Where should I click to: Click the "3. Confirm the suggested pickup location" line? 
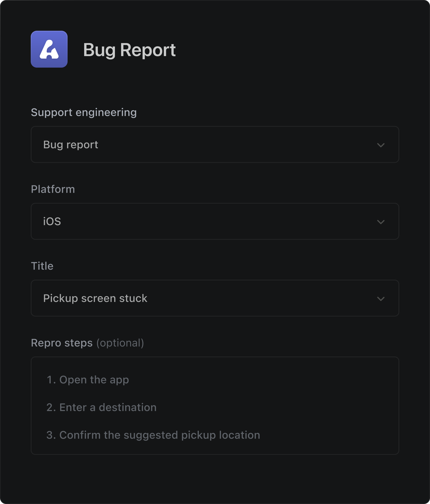pyautogui.click(x=153, y=435)
